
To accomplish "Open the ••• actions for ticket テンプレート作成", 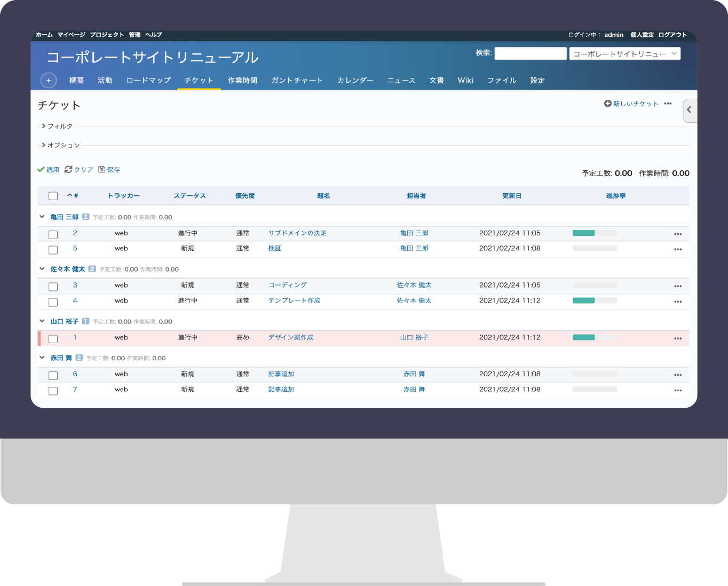I will (678, 302).
